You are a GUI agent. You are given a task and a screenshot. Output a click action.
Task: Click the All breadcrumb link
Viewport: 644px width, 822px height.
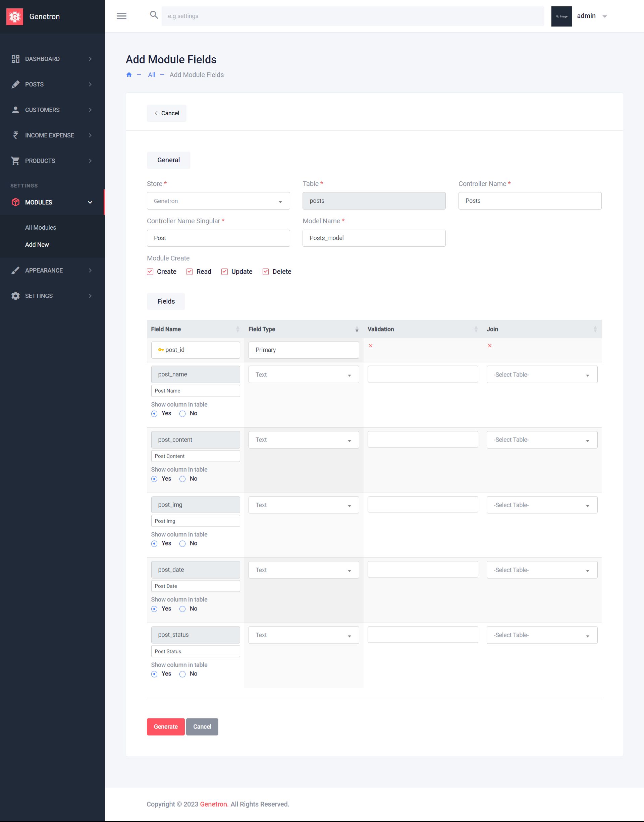click(x=152, y=75)
